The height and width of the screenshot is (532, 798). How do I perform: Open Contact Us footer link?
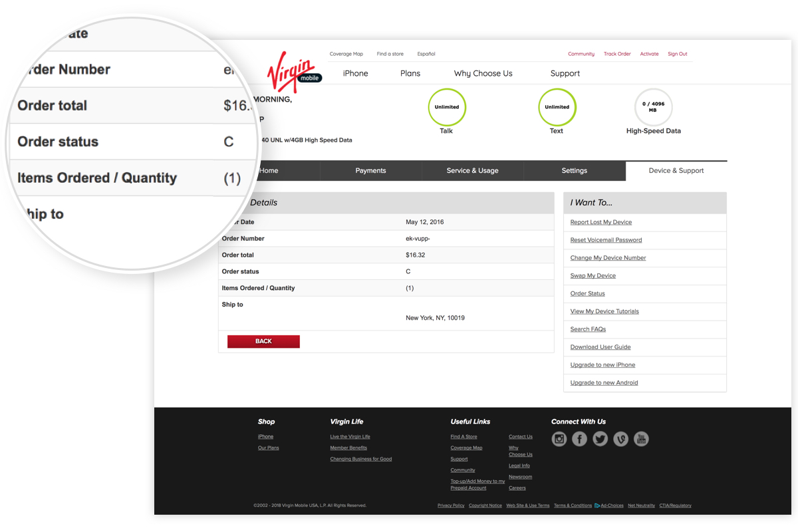coord(521,437)
